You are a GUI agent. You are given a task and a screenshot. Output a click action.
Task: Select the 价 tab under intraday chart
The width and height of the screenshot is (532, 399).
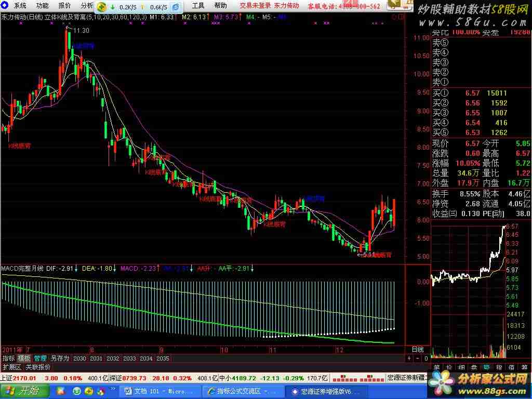449,367
